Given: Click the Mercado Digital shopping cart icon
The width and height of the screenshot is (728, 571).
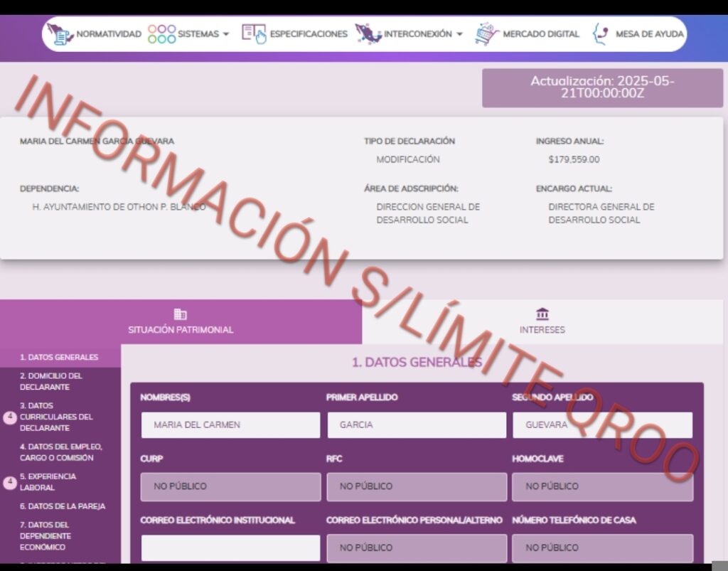Looking at the screenshot, I should pyautogui.click(x=487, y=33).
